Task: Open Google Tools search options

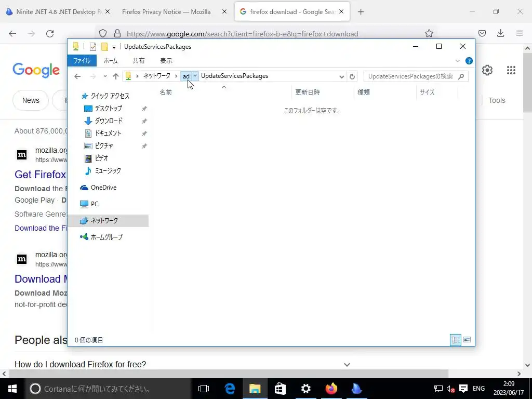Action: click(x=497, y=100)
